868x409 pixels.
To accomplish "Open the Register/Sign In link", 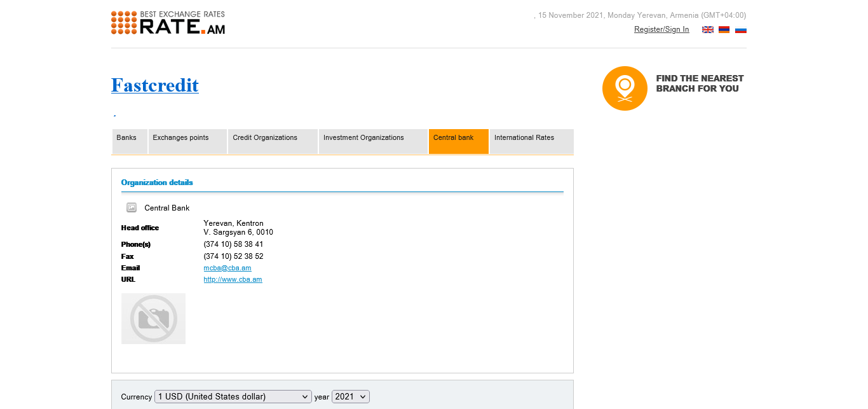I will 661,30.
